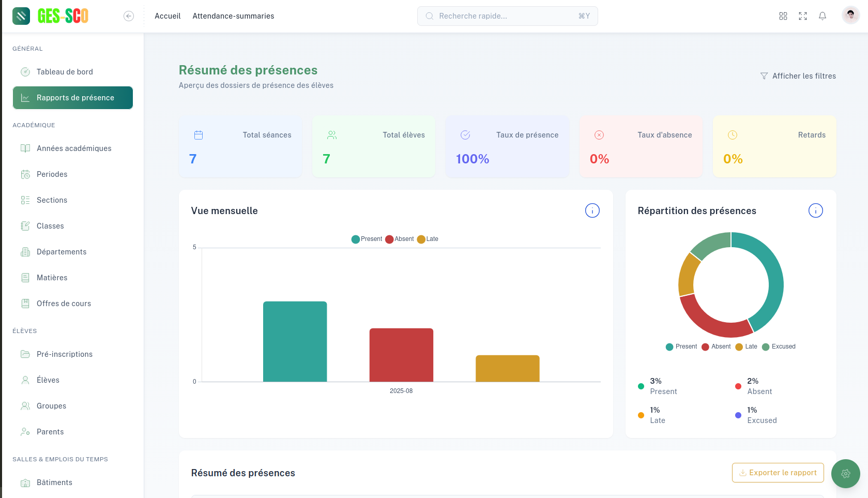This screenshot has width=868, height=498.
Task: Click the info icon on Vue mensuelle
Action: click(592, 210)
